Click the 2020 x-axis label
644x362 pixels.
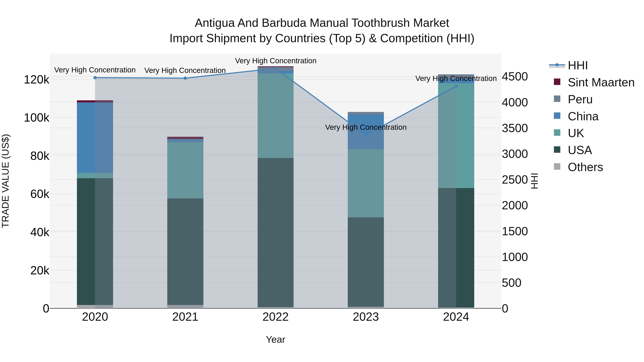(x=95, y=317)
